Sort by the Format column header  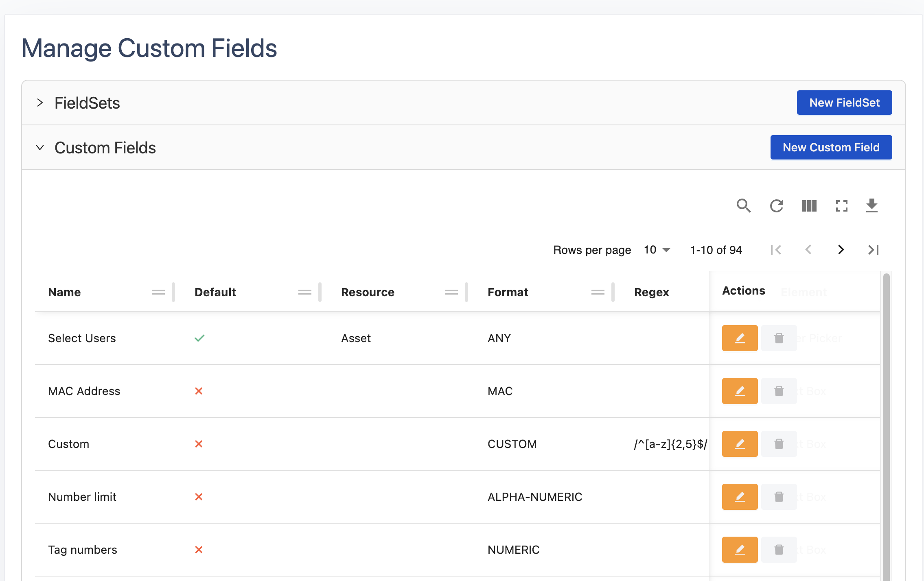tap(508, 292)
